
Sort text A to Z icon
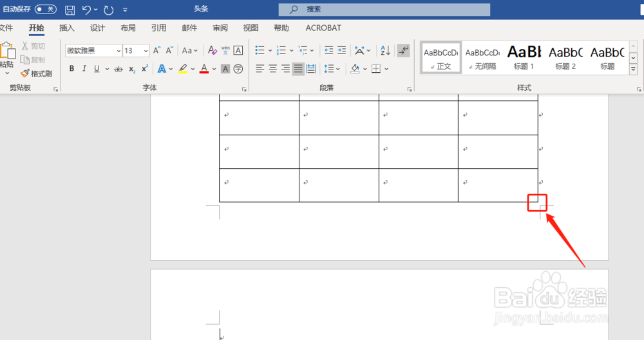385,50
